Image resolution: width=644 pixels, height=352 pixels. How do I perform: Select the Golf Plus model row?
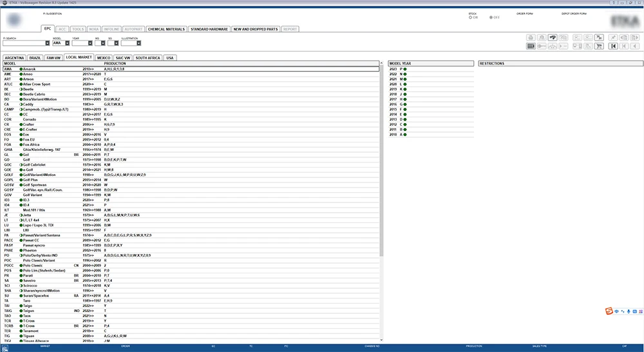191,180
